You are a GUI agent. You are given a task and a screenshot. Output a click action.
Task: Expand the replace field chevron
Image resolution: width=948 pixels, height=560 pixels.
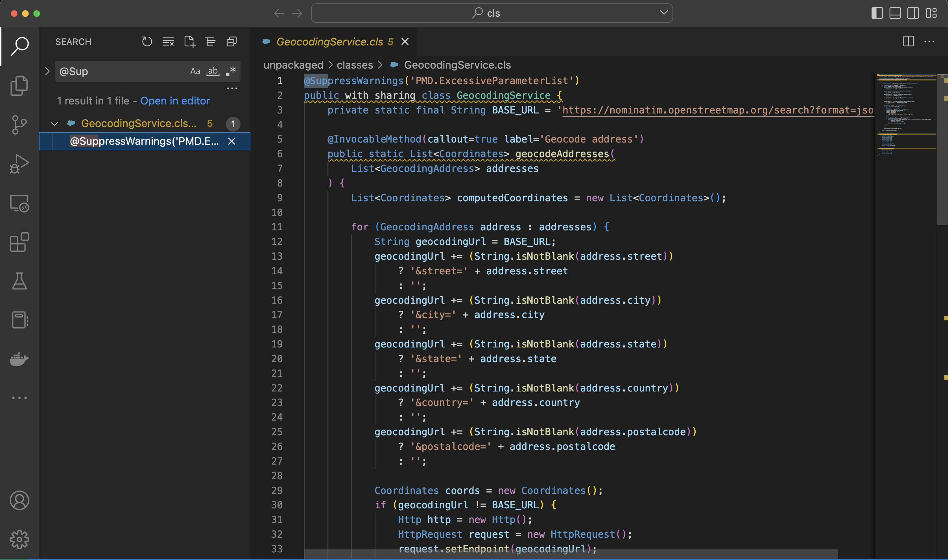click(x=47, y=71)
